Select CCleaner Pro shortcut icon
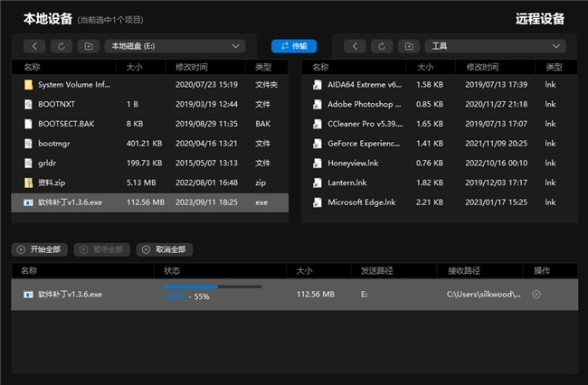Viewport: 588px width, 385px height. pos(318,124)
